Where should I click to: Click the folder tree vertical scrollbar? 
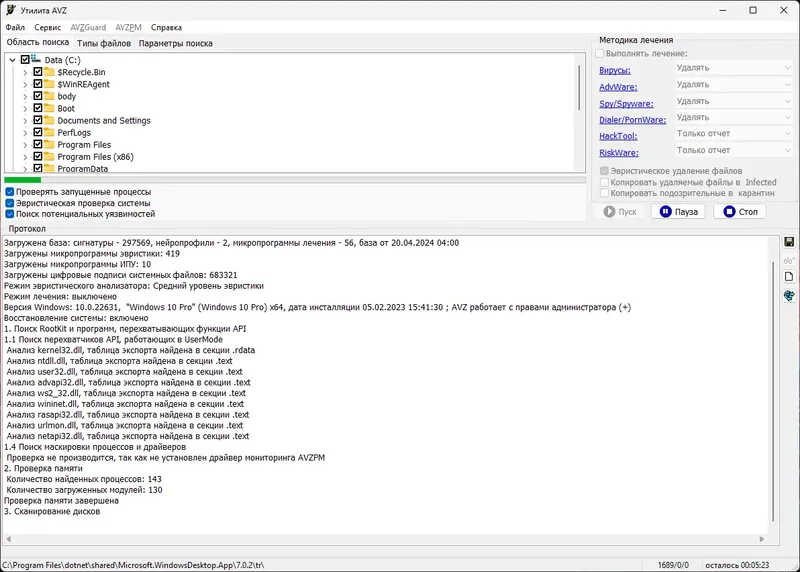579,87
